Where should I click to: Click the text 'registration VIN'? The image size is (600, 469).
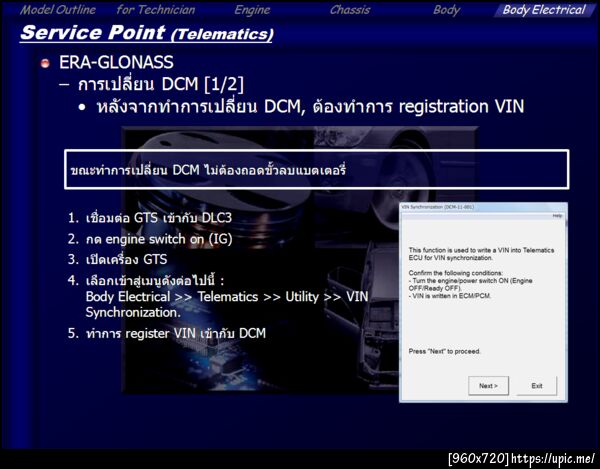coord(461,106)
